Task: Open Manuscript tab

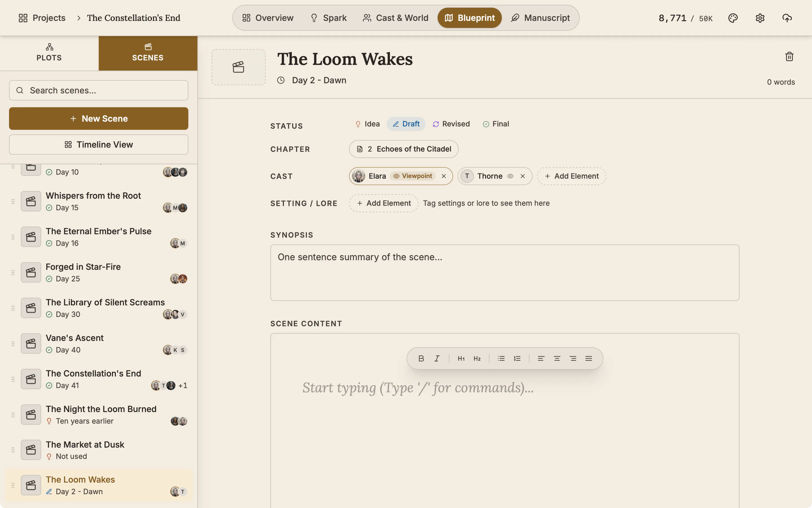Action: [540, 18]
